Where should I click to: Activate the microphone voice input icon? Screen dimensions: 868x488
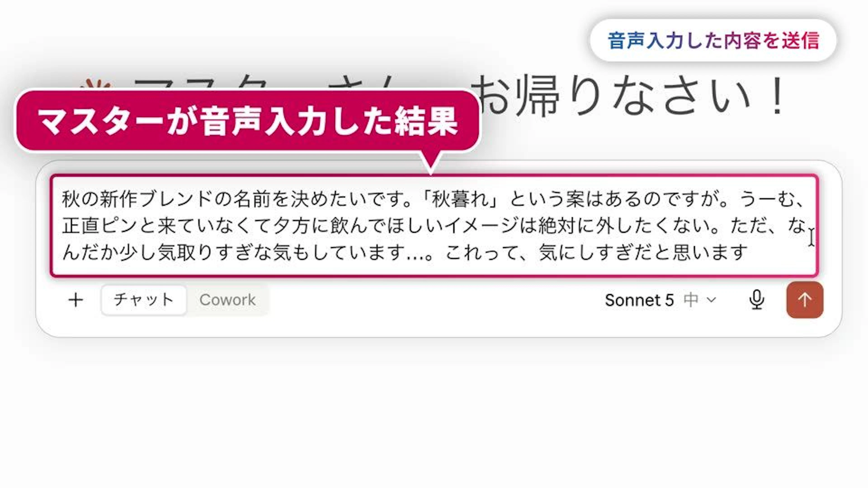click(x=757, y=300)
